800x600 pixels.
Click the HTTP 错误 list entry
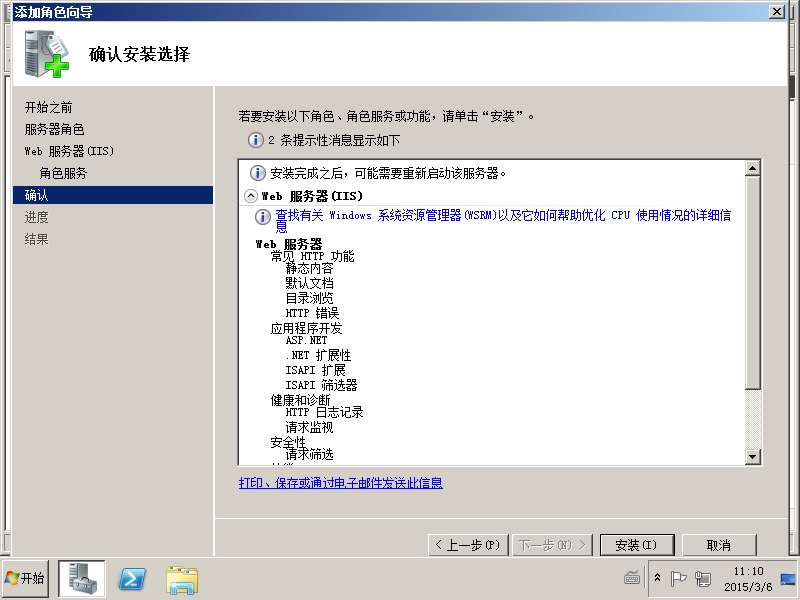click(312, 313)
